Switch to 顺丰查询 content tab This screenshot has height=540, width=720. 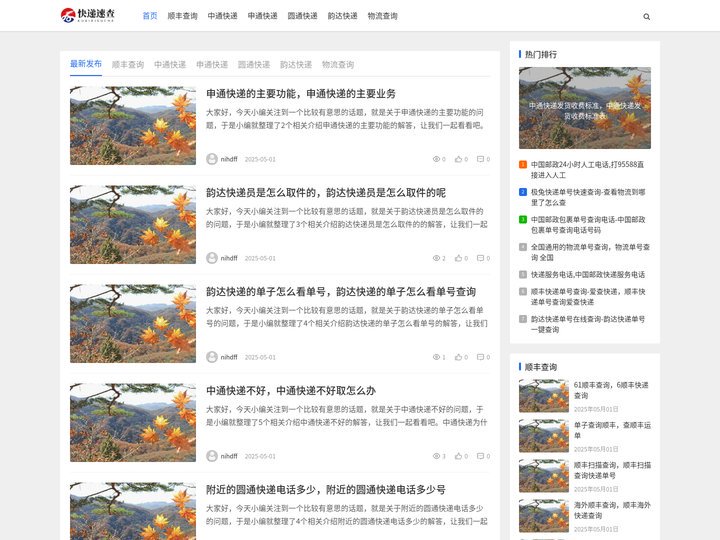coord(128,65)
